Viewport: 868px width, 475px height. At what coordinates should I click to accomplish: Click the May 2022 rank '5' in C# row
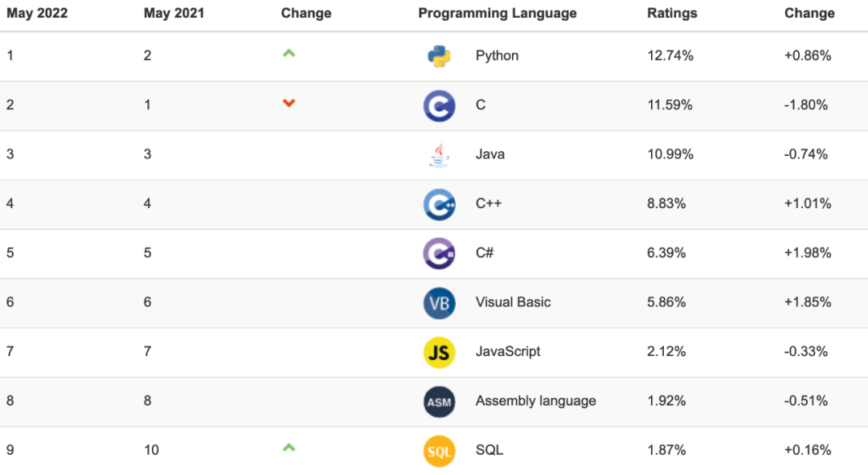[x=10, y=252]
